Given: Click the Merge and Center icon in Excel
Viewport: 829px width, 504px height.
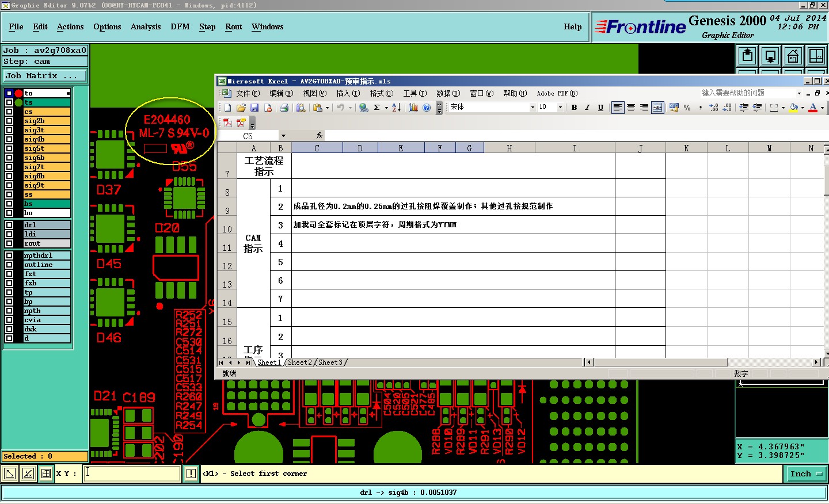Looking at the screenshot, I should tap(657, 108).
